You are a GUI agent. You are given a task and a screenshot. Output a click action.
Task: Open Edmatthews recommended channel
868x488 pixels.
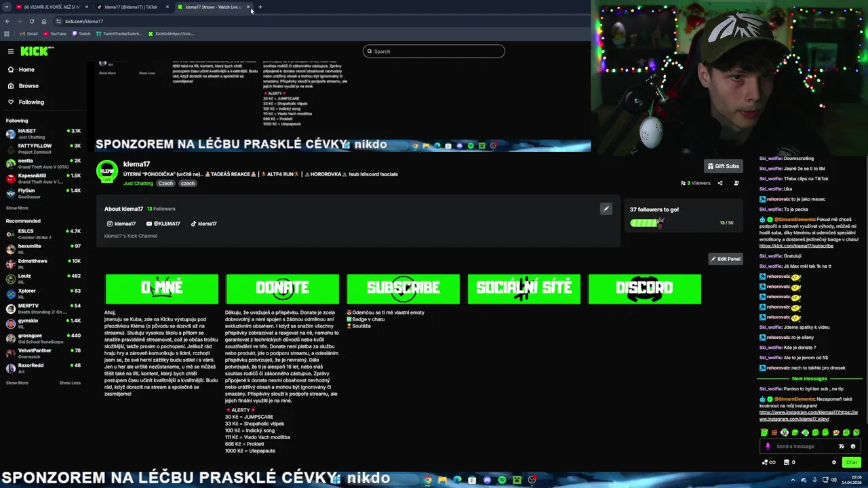43,264
